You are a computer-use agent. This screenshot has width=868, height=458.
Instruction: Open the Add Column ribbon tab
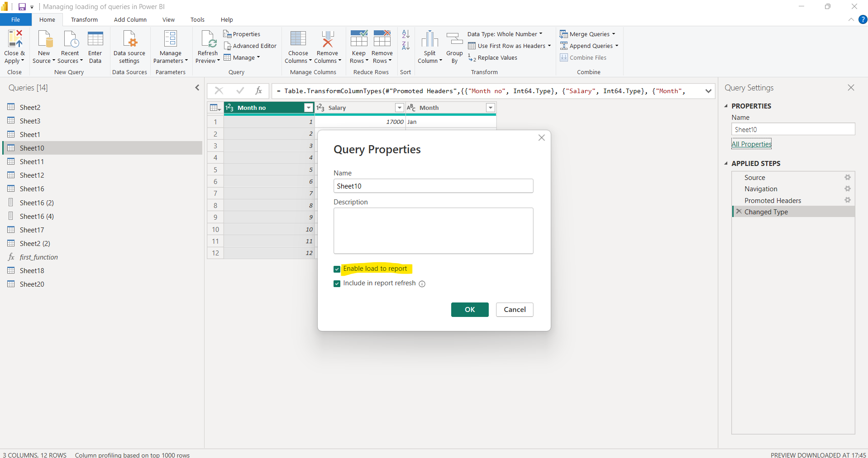[130, 19]
